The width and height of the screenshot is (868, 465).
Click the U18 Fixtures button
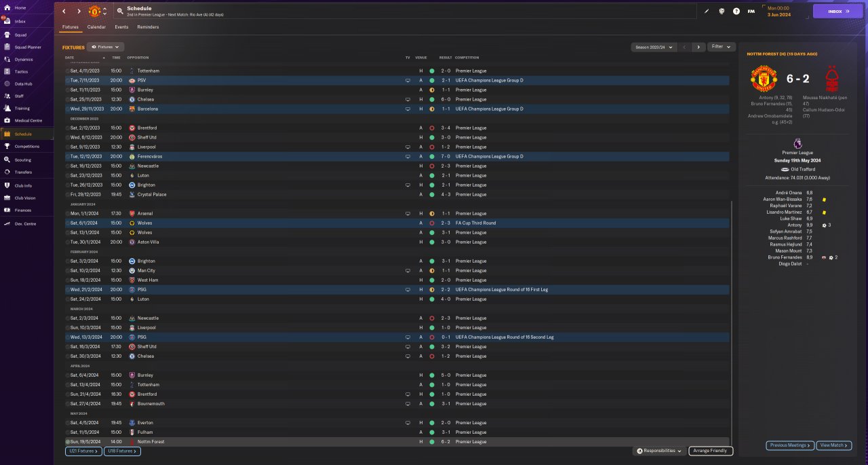(122, 451)
